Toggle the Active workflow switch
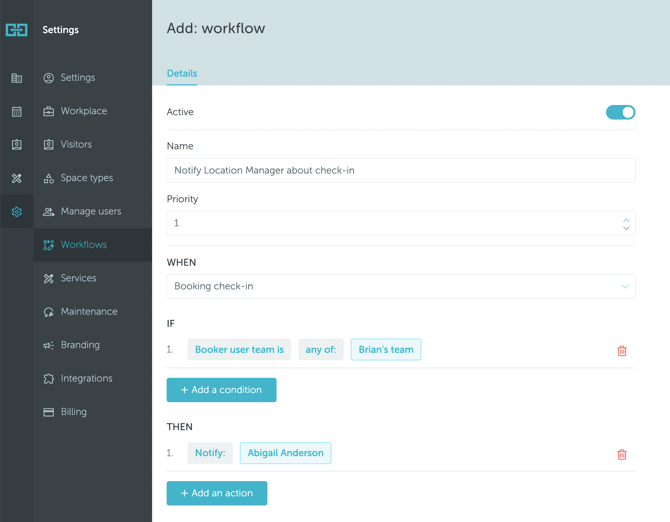This screenshot has height=522, width=670. 620,112
